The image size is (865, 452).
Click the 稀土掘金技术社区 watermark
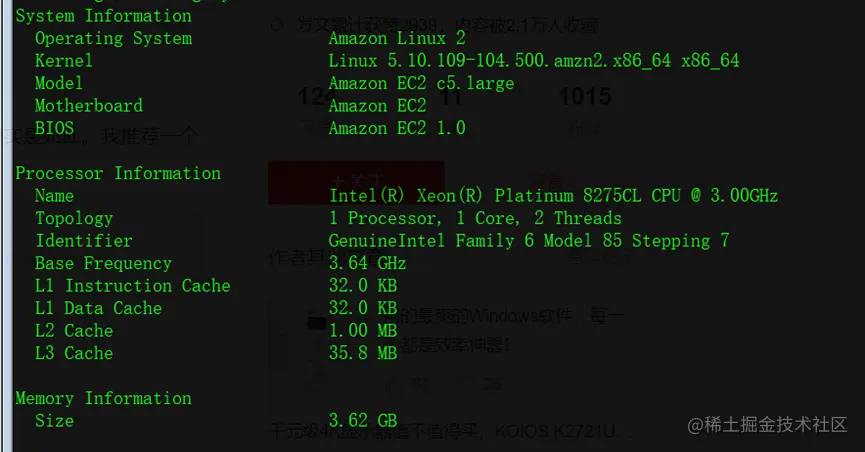pos(767,424)
